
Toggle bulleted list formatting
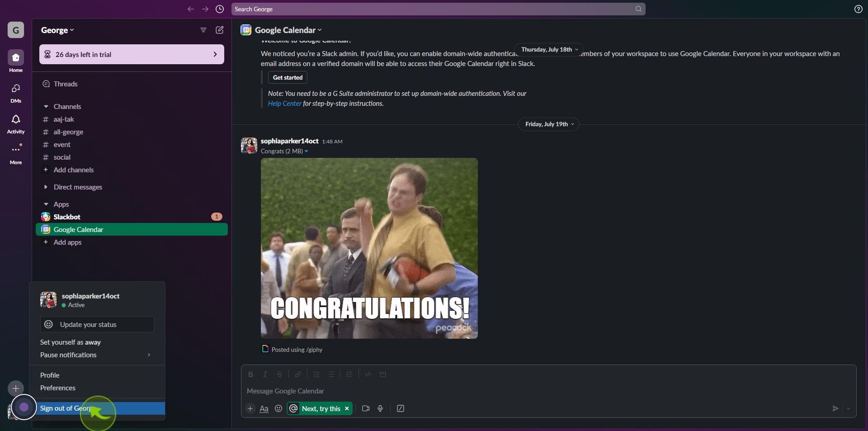pos(331,374)
